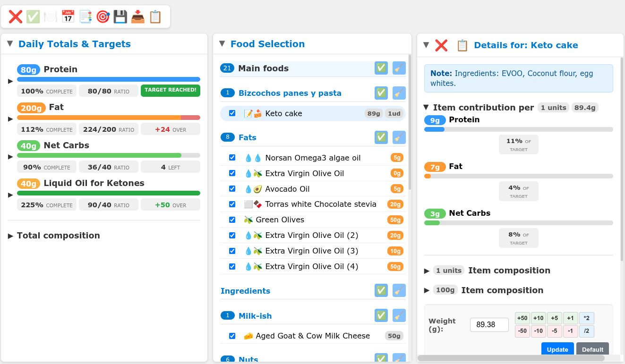The height and width of the screenshot is (364, 625).
Task: Uncheck Aged Goat & Cow Milk Cheese
Action: click(x=232, y=336)
